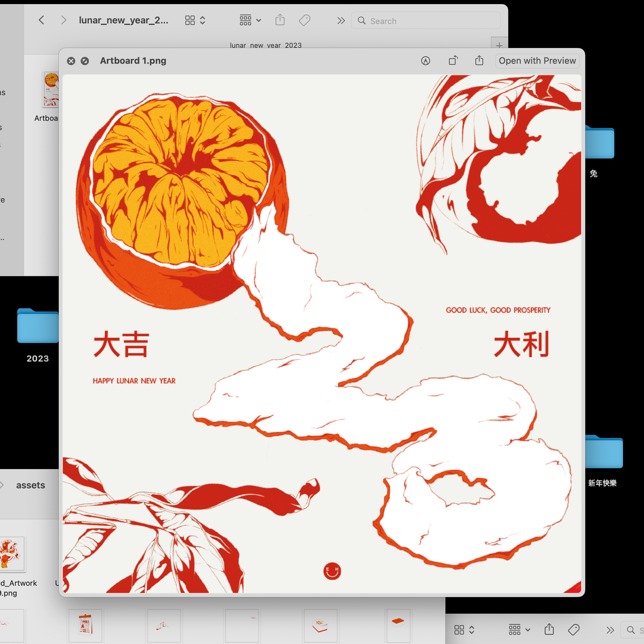644x644 pixels.
Task: Show more toolbar items via double chevron
Action: [341, 21]
